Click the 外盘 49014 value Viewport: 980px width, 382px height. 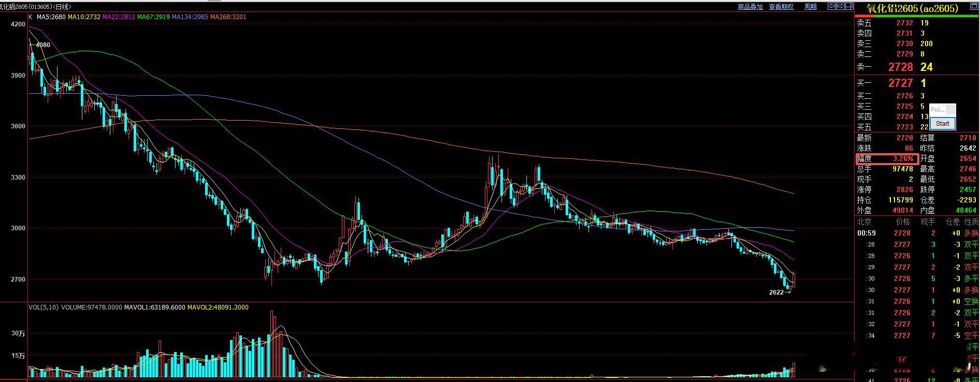pos(903,211)
